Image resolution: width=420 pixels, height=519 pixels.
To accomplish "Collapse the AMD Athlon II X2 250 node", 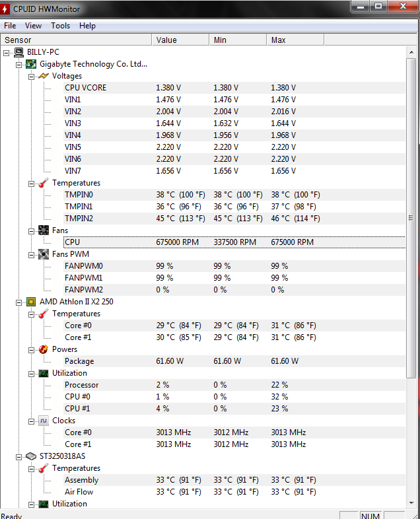I will [19, 302].
